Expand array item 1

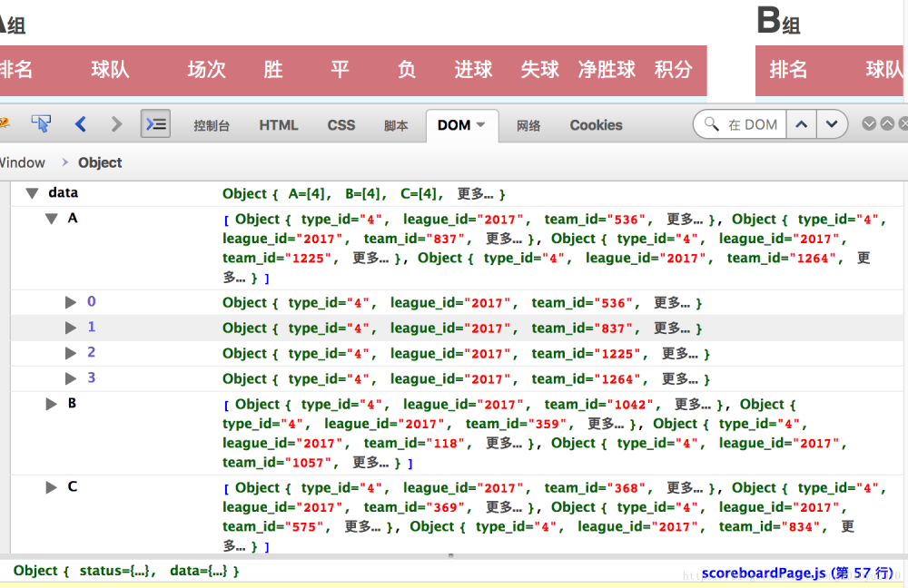click(x=71, y=328)
